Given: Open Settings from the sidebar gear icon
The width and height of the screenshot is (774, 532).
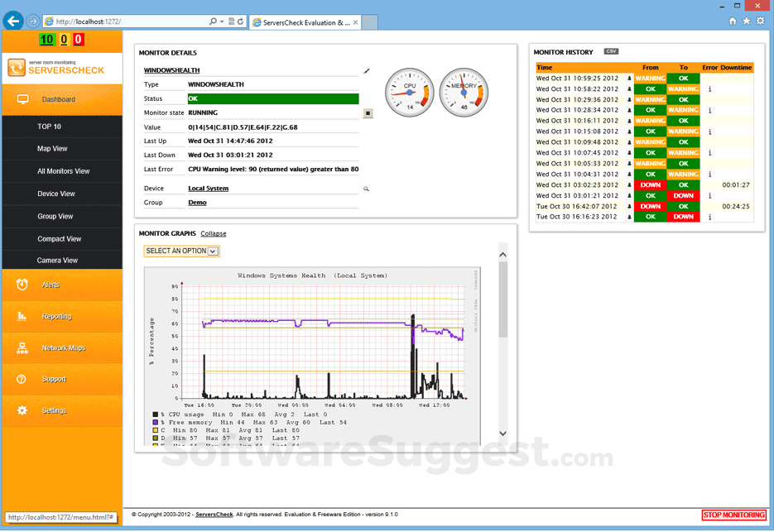Looking at the screenshot, I should point(24,410).
